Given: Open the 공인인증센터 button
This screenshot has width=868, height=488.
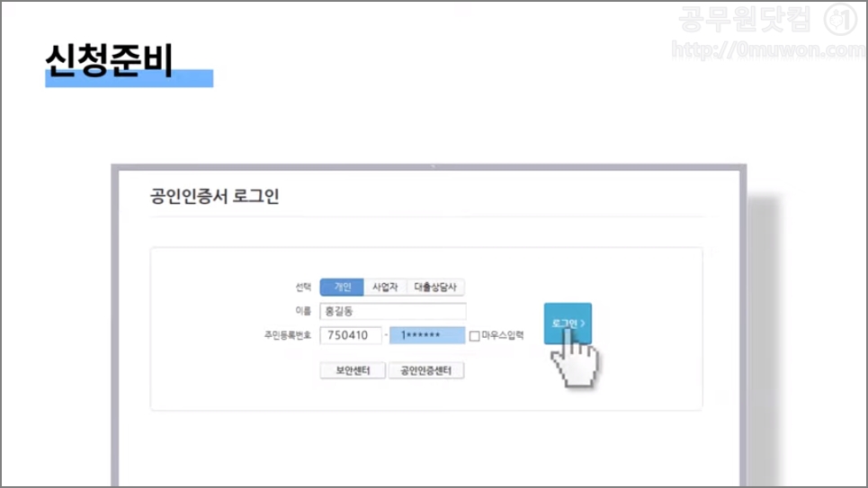Looking at the screenshot, I should (x=425, y=370).
